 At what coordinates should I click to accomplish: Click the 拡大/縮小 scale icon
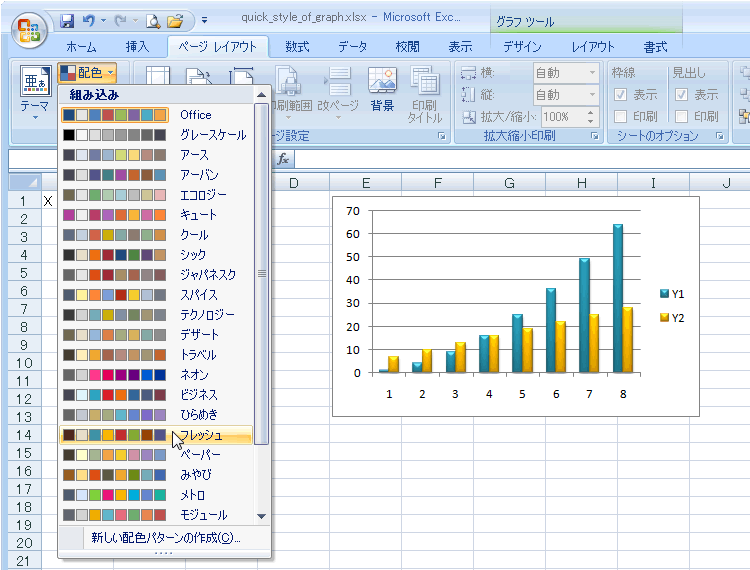coord(469,117)
